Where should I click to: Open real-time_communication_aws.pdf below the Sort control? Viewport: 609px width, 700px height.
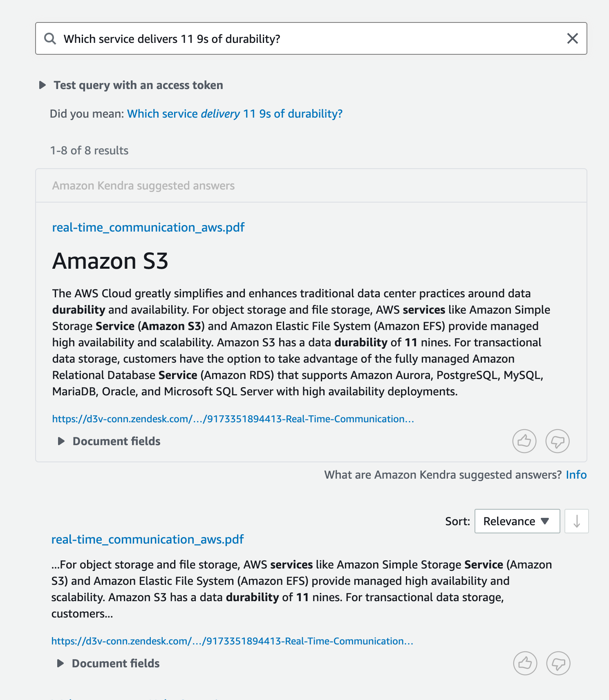point(148,539)
